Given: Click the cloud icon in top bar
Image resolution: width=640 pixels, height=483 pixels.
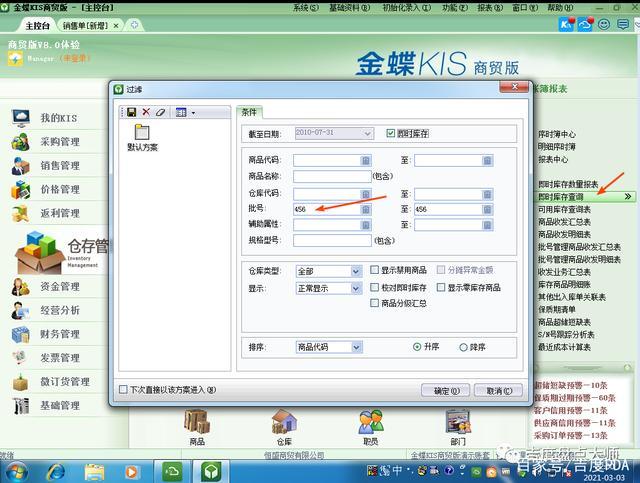Looking at the screenshot, I should pos(585,24).
